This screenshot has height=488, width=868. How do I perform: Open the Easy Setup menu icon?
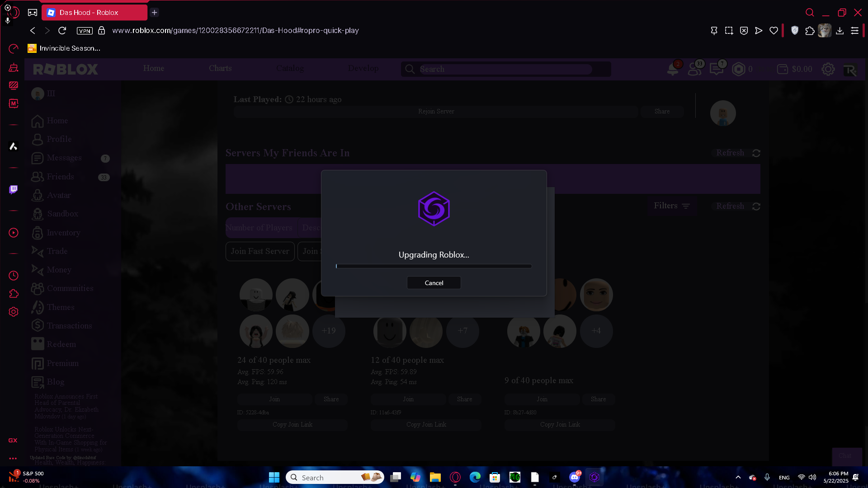click(854, 31)
